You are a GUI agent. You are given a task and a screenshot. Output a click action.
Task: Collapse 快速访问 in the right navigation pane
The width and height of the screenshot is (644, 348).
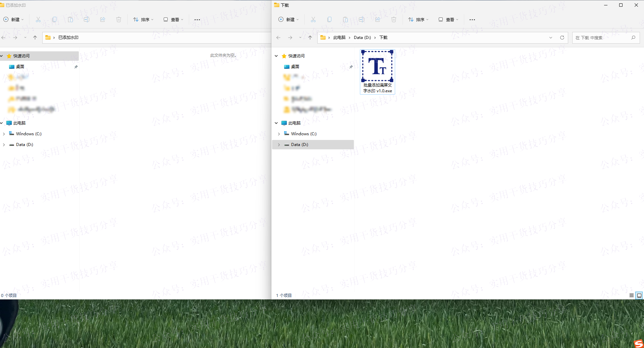pos(276,56)
